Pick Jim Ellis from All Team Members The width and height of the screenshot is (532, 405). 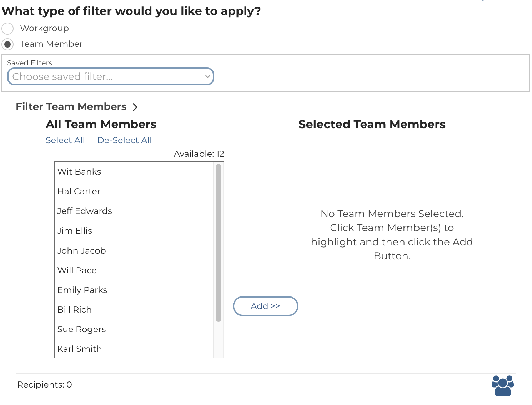click(75, 231)
